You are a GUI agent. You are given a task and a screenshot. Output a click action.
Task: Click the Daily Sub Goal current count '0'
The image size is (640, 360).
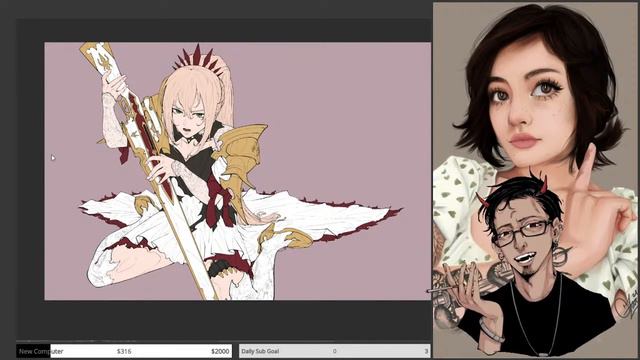[334, 351]
